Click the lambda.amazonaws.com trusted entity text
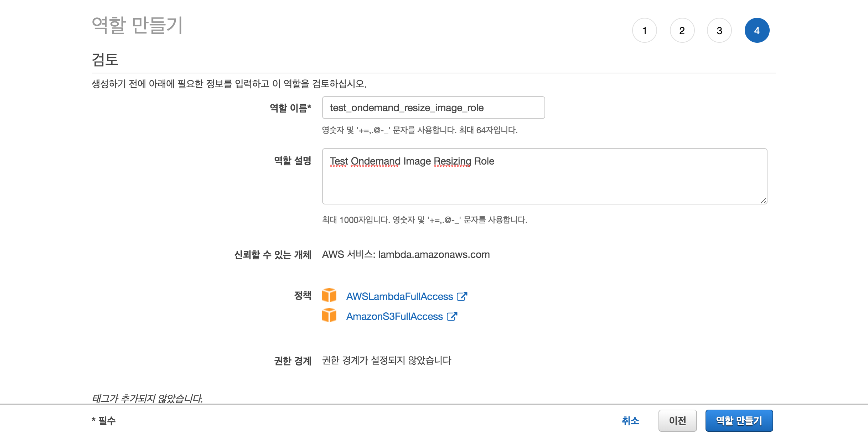The width and height of the screenshot is (868, 436). (434, 255)
